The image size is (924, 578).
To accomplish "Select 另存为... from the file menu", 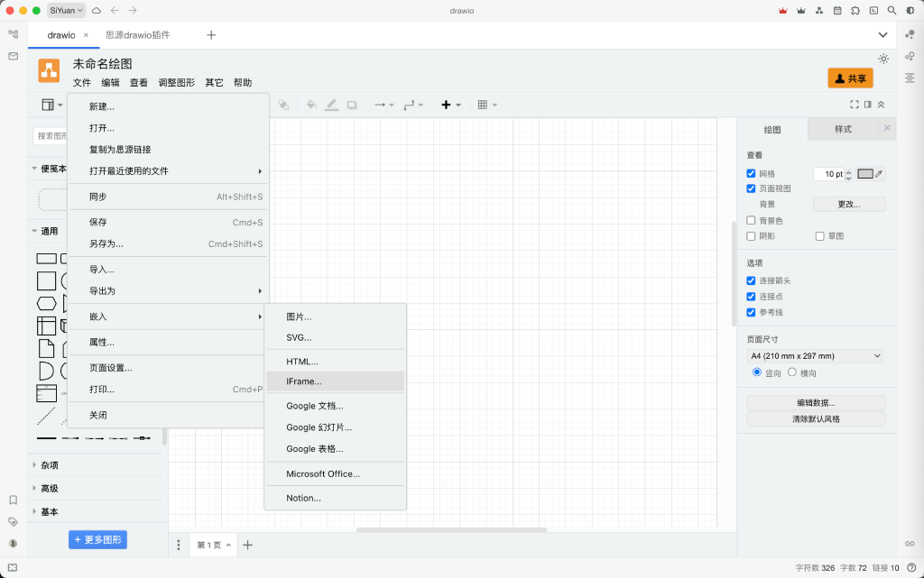I will (x=106, y=243).
